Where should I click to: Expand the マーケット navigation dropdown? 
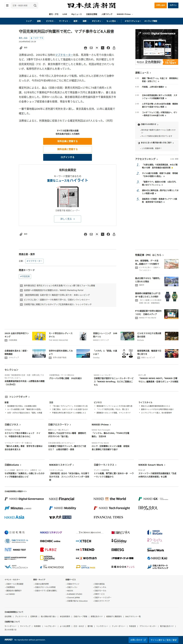click(64, 21)
